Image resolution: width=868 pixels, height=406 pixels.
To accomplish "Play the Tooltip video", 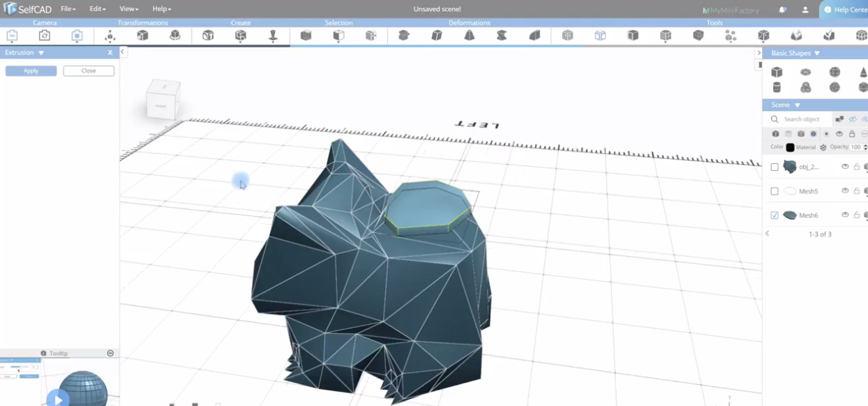I will tap(58, 400).
